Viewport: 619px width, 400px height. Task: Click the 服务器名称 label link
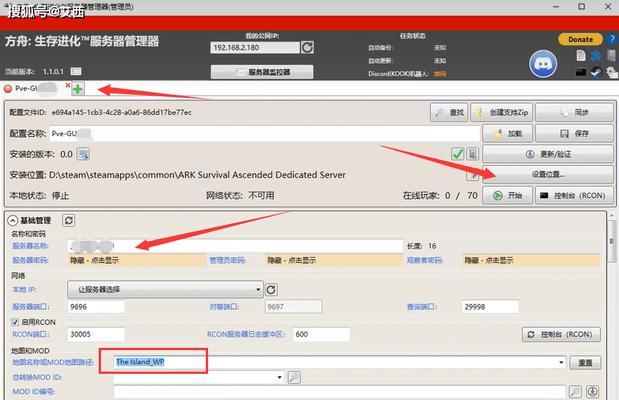[30, 246]
